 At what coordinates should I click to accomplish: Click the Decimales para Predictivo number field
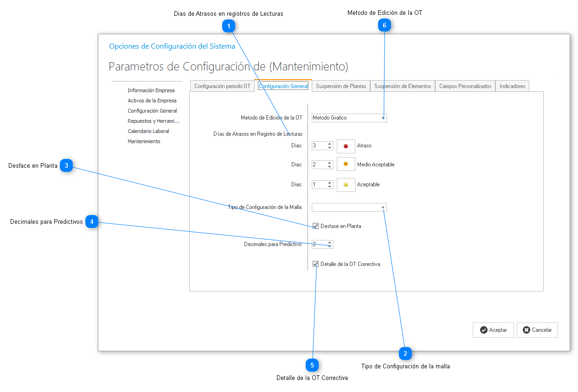point(319,244)
